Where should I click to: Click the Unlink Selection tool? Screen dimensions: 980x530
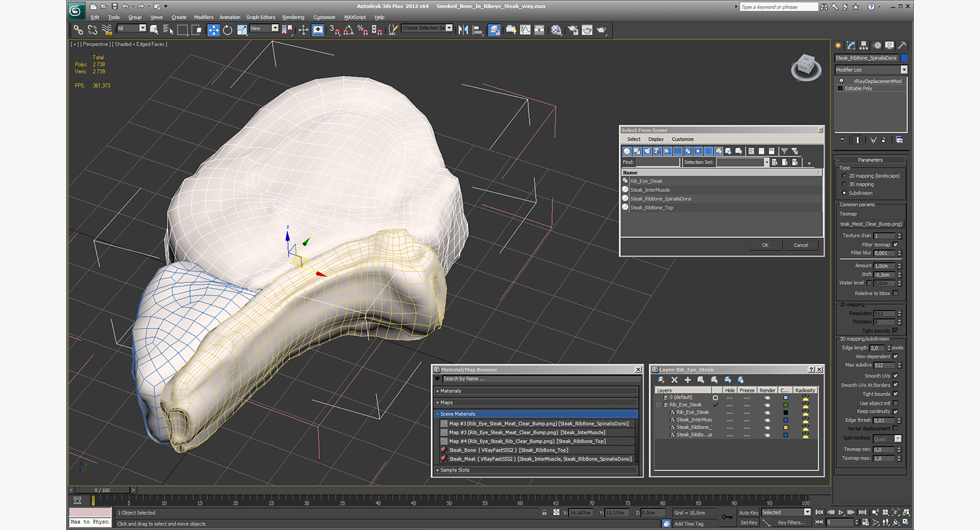point(93,30)
